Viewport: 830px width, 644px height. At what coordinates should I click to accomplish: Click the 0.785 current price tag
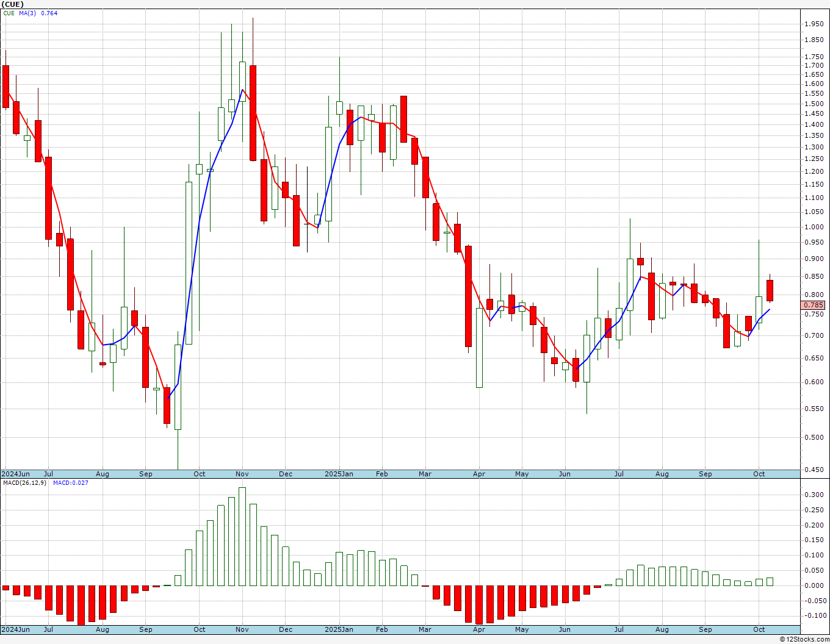(813, 305)
